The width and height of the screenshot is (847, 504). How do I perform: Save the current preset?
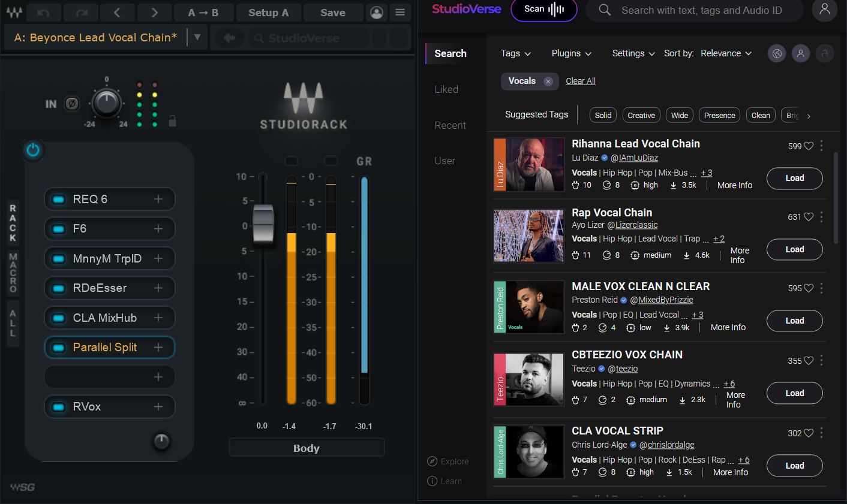coord(333,13)
